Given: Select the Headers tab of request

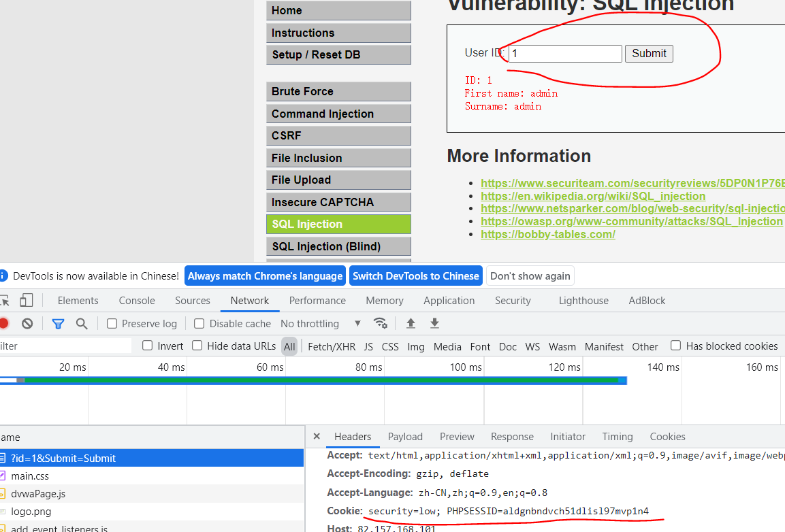Looking at the screenshot, I should click(x=353, y=436).
